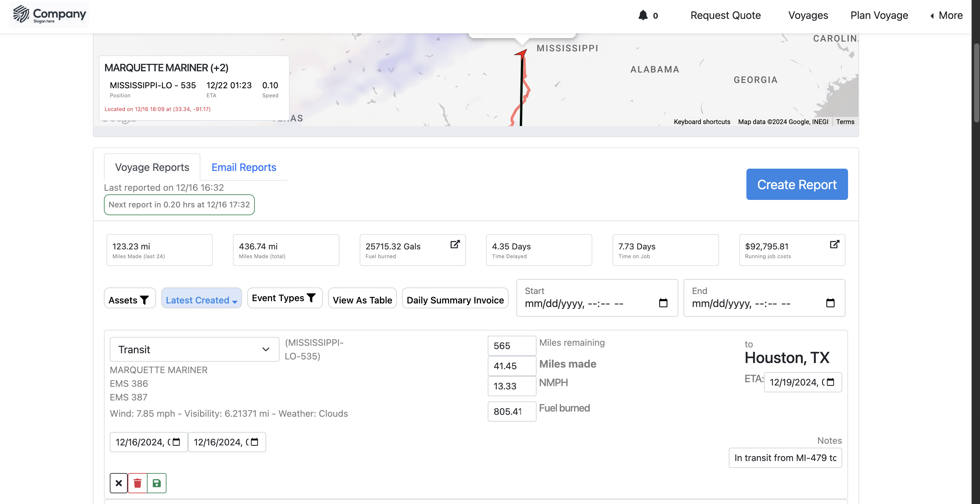Expand the Transit event type dropdown

[x=195, y=349]
